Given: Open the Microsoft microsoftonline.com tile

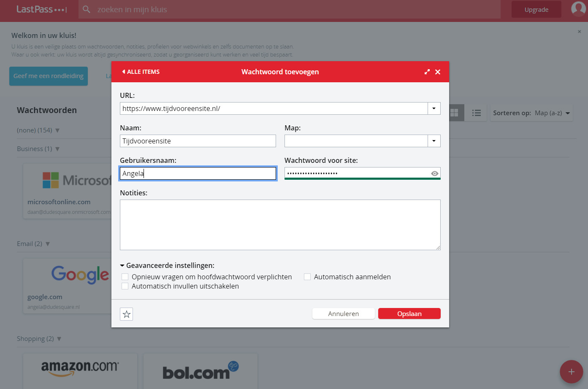Looking at the screenshot, I should [x=68, y=191].
